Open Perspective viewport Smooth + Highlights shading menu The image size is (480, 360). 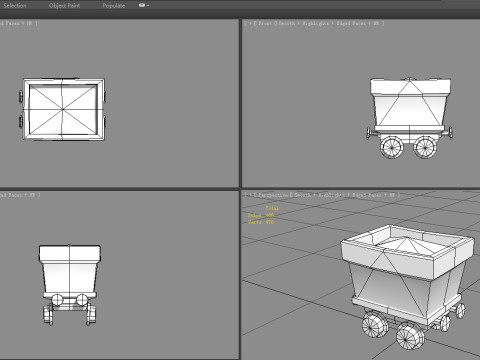318,195
